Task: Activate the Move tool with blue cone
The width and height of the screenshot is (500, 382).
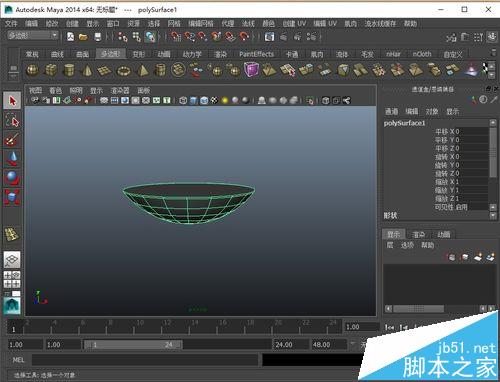Action: (x=12, y=159)
